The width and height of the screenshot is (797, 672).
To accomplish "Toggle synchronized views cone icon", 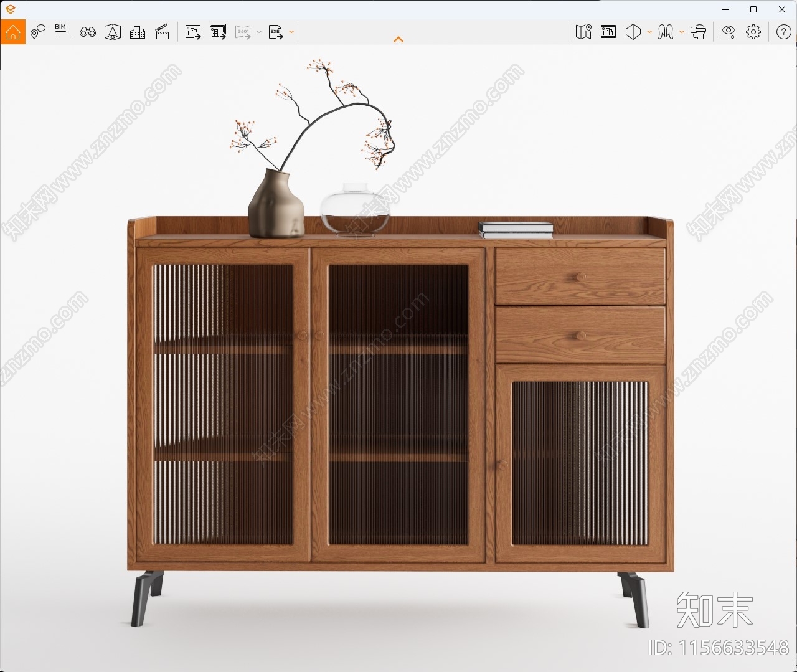I will click(x=113, y=32).
